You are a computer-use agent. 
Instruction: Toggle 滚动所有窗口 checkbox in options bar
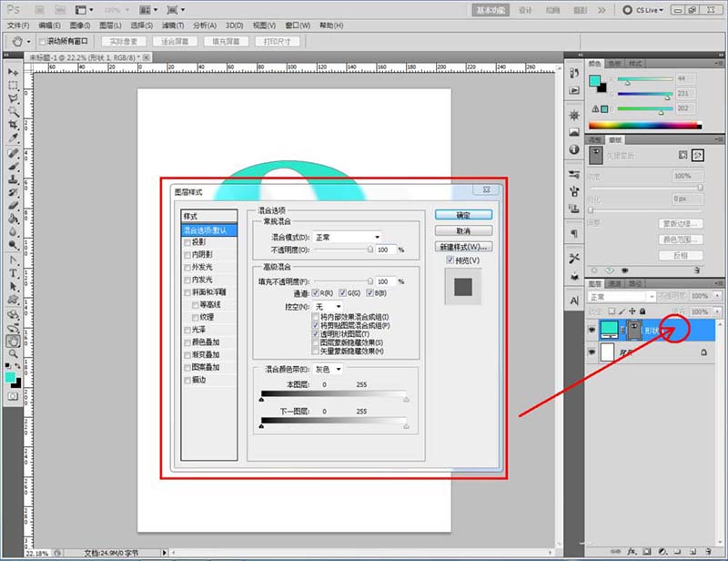point(42,41)
